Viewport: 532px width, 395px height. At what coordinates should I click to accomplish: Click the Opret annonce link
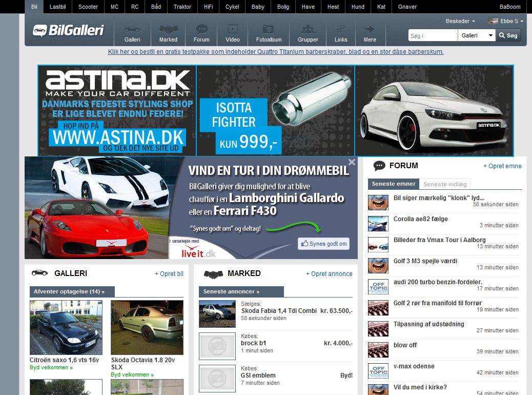[x=329, y=274]
